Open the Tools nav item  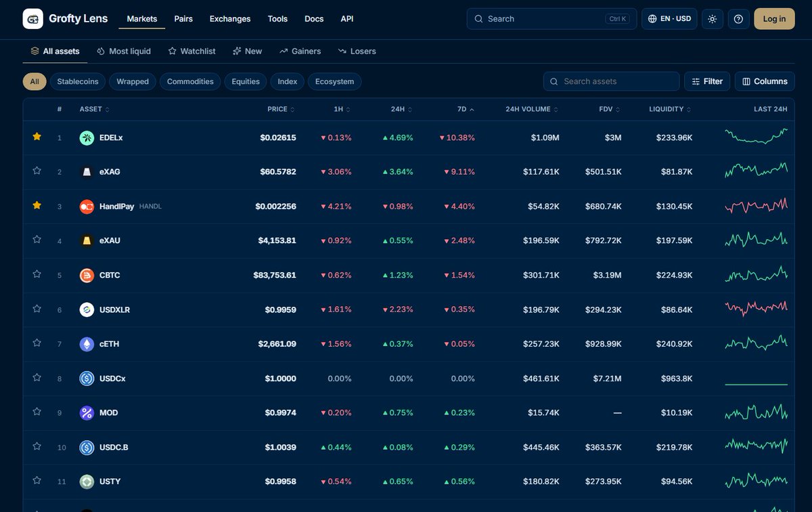pos(277,19)
